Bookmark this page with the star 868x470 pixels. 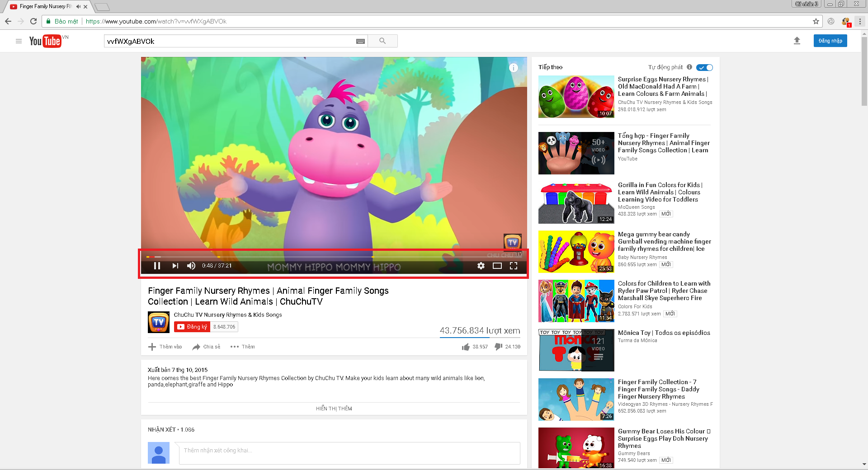pos(816,21)
